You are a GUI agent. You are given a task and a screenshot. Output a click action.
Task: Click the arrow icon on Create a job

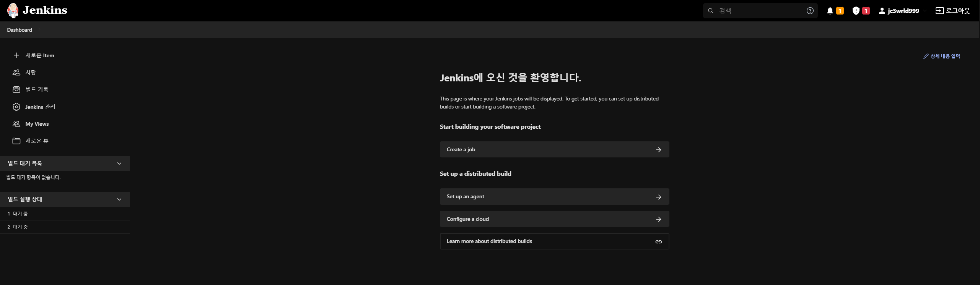[658, 150]
